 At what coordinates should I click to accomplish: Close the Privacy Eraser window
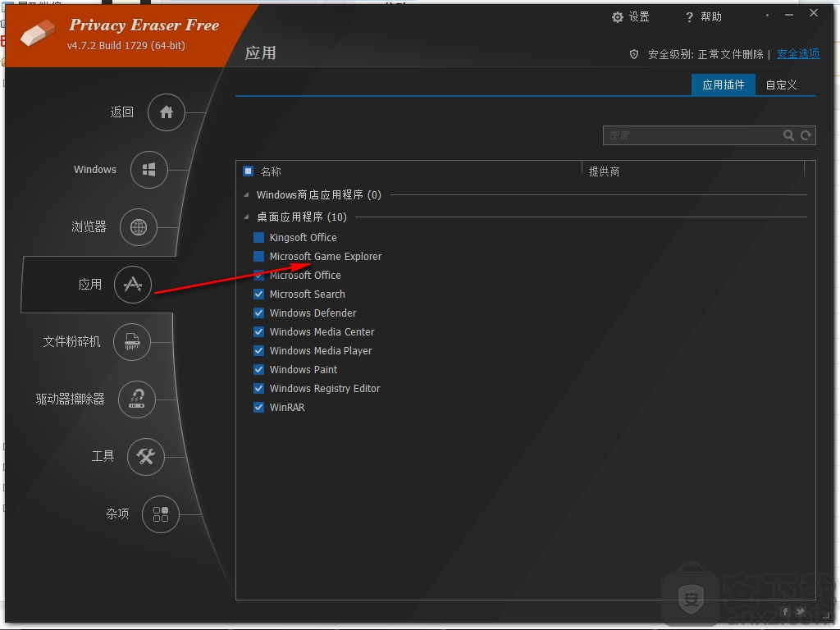click(814, 13)
